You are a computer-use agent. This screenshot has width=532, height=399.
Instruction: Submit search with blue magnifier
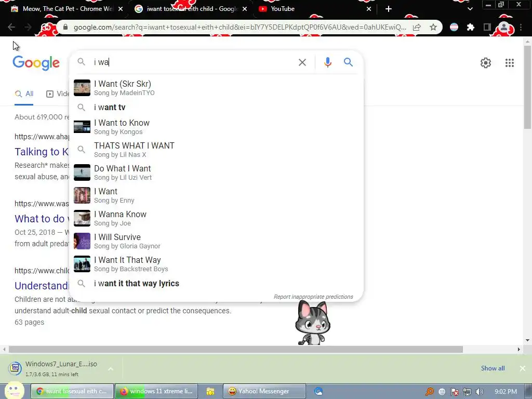click(x=348, y=62)
